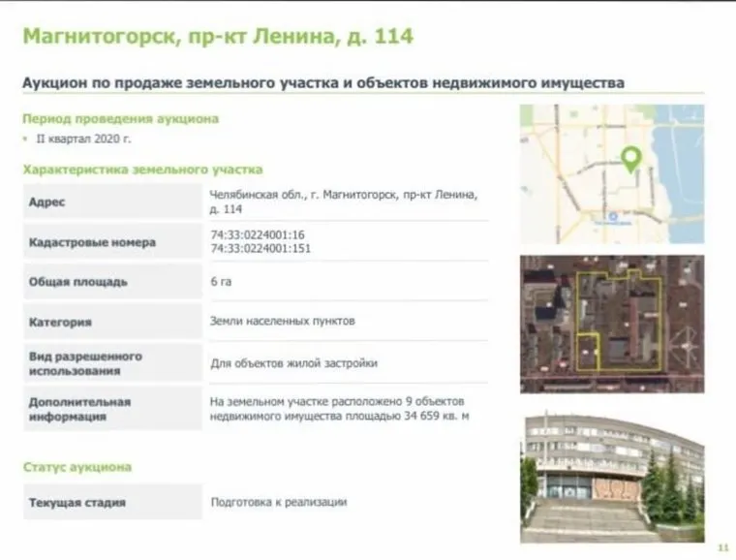The image size is (736, 560).
Task: Click the 'Текущая стадия' row label
Action: [x=77, y=503]
